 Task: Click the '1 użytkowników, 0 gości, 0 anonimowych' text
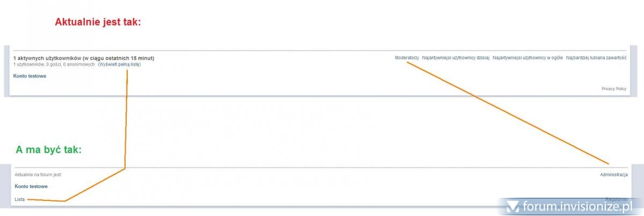[54, 64]
